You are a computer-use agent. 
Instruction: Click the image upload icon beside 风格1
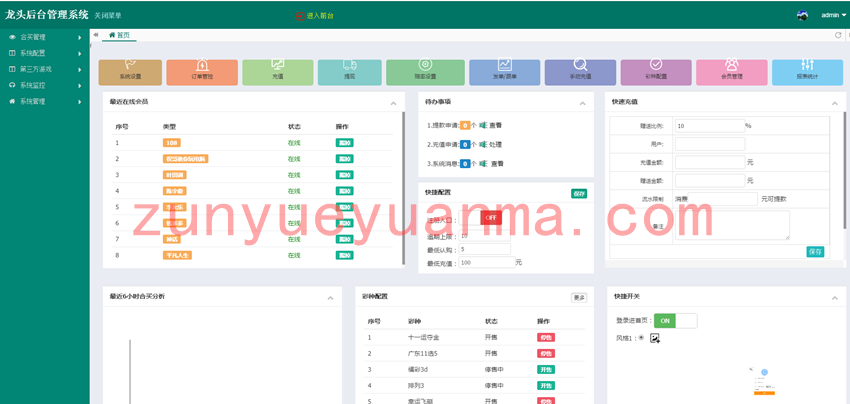point(655,338)
